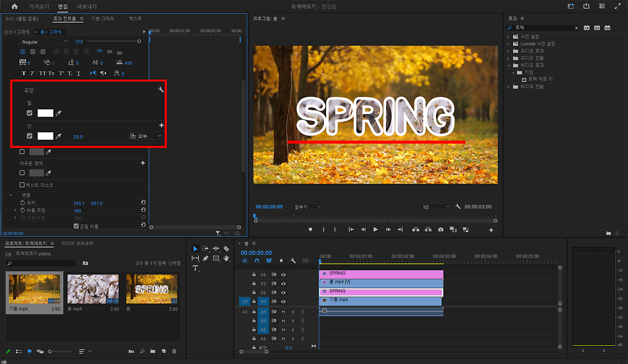Click the 트랙 매트 키 effect
Image resolution: width=628 pixels, height=364 pixels.
[540, 79]
